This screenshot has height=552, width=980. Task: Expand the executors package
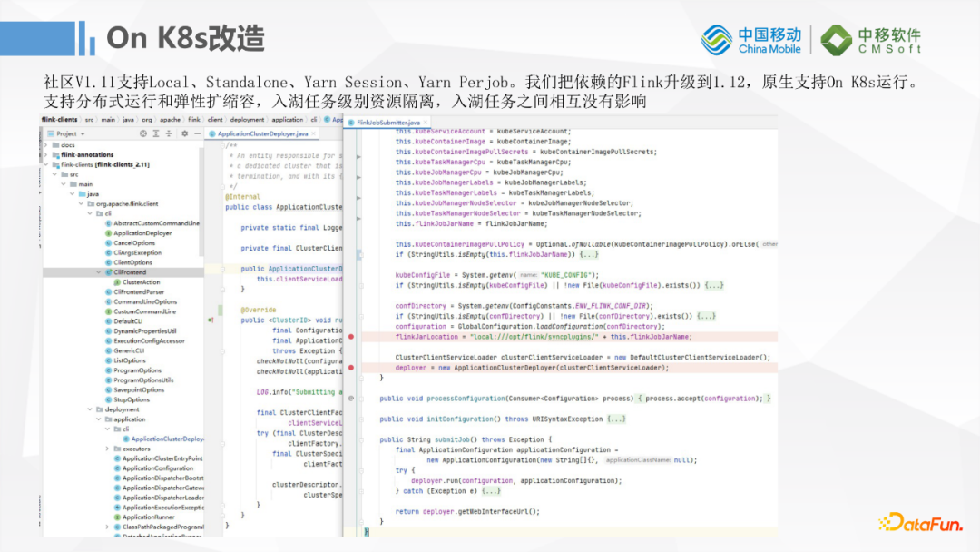pyautogui.click(x=107, y=448)
